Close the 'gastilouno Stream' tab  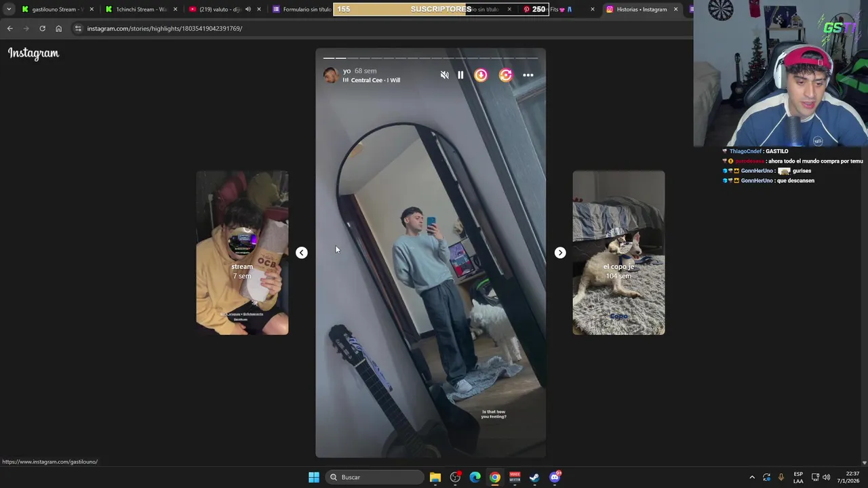click(x=92, y=9)
